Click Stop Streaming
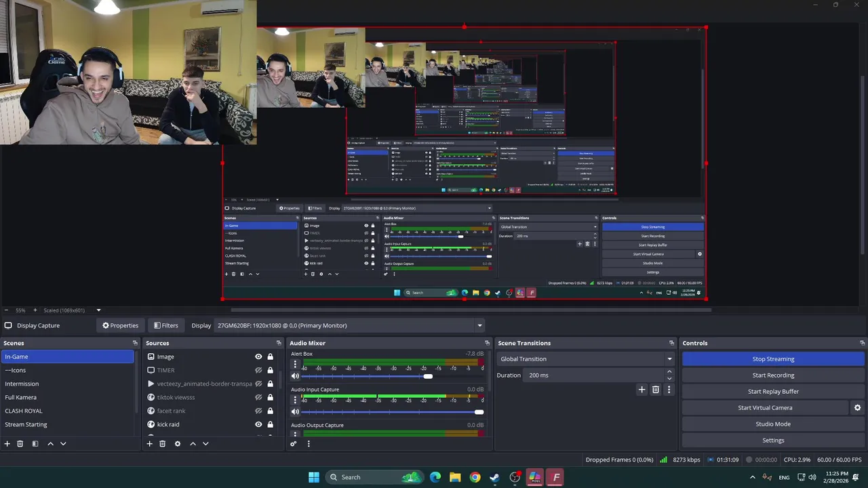Viewport: 868px width, 488px height. coord(773,359)
